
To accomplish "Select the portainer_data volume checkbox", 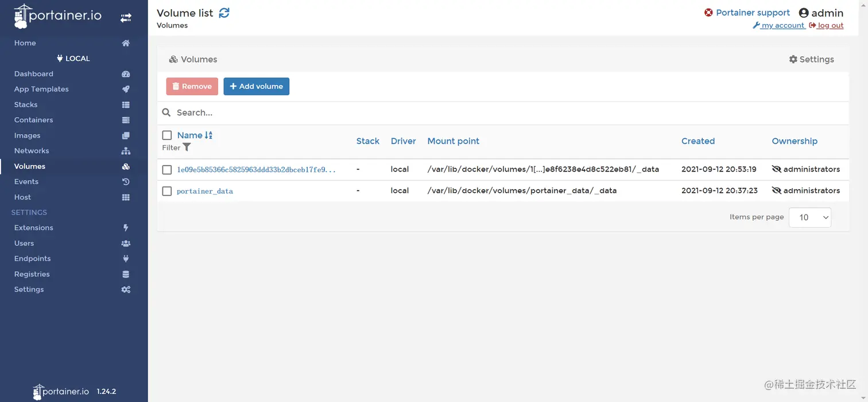I will 167,191.
